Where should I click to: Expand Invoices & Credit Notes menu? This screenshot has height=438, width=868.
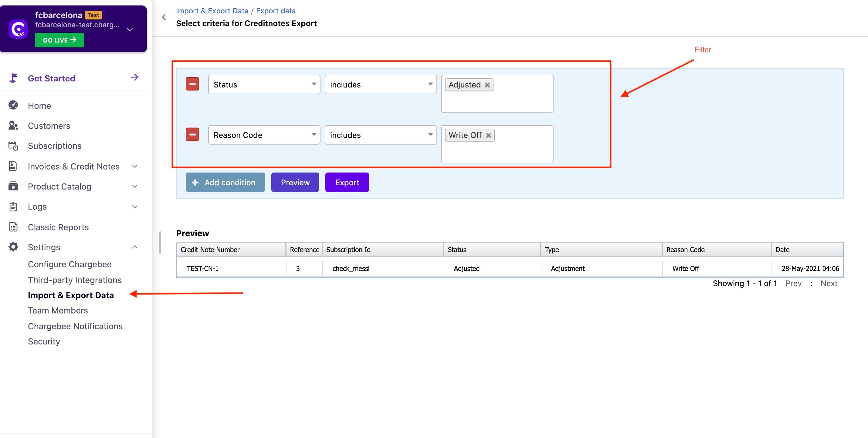point(134,166)
